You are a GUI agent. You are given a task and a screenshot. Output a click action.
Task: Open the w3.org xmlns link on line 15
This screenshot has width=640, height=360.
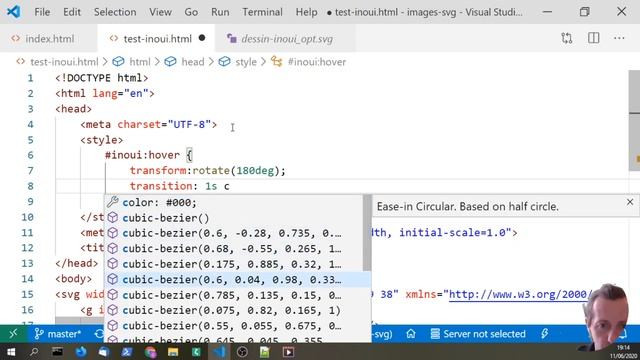[519, 294]
